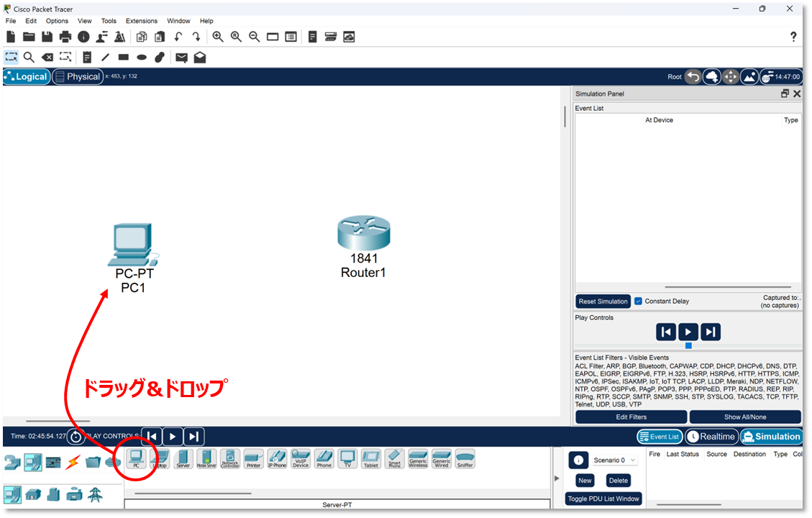Pick the Server end device
Screen dimensions: 812x518
183,459
